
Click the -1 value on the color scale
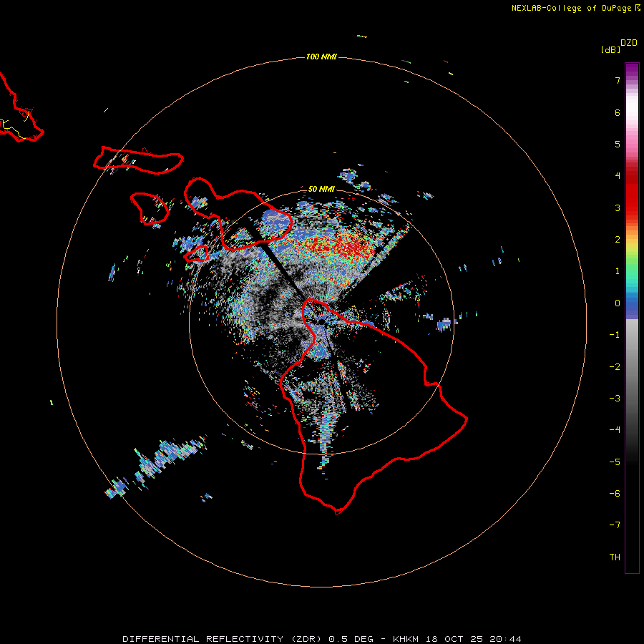[615, 335]
